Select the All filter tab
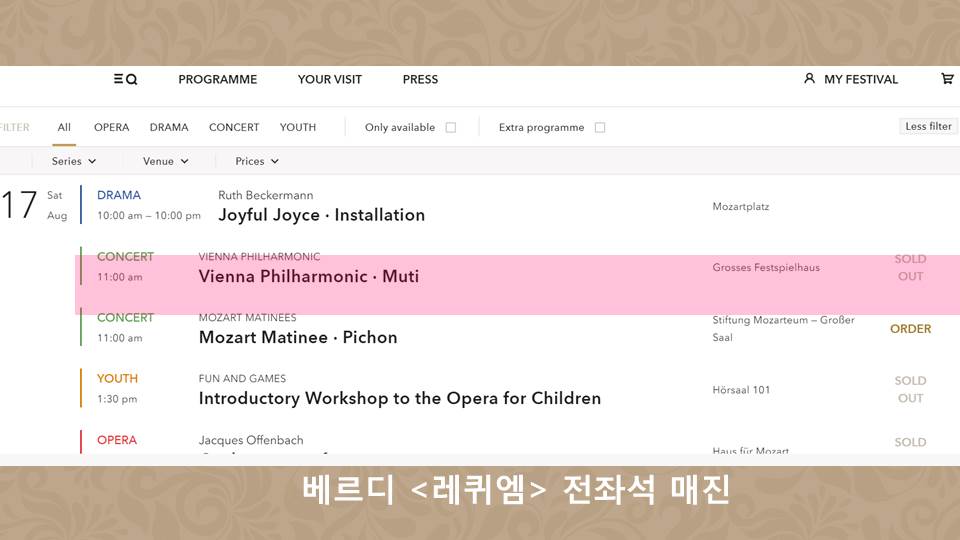 64,127
